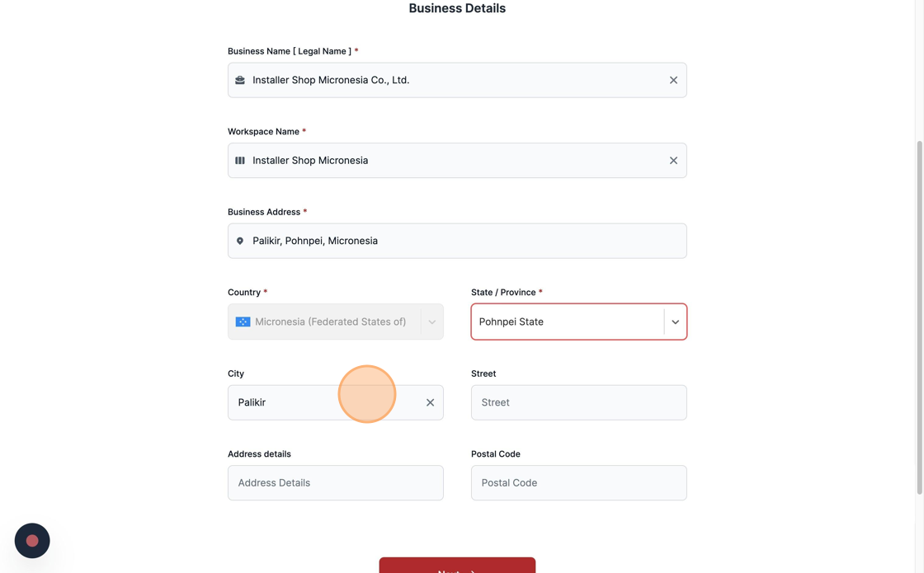The height and width of the screenshot is (573, 924).
Task: Open the Country dropdown chevron
Action: [432, 322]
